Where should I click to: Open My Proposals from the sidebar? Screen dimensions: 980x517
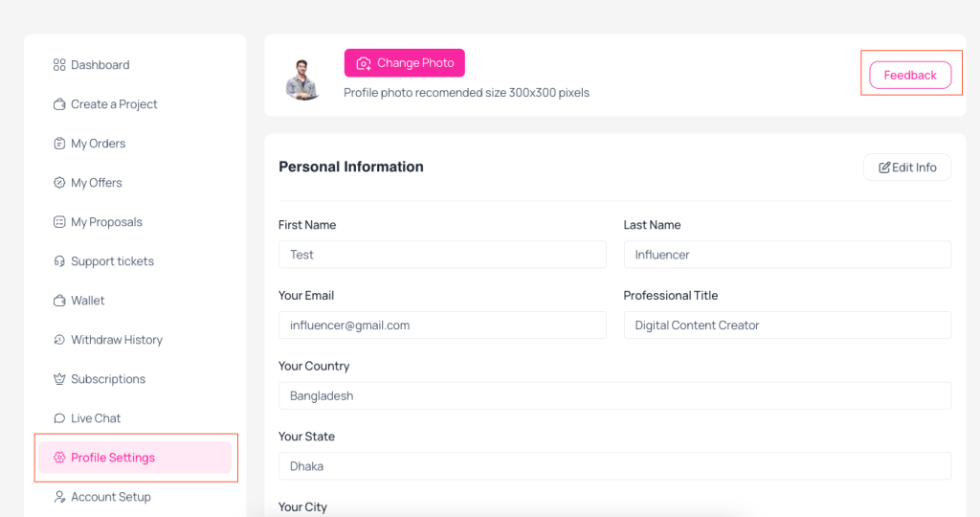pyautogui.click(x=106, y=222)
